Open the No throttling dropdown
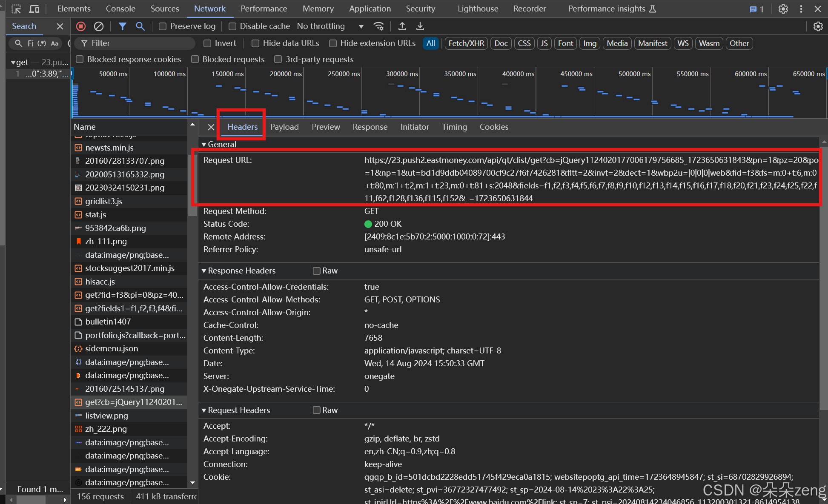The width and height of the screenshot is (828, 504). [330, 26]
